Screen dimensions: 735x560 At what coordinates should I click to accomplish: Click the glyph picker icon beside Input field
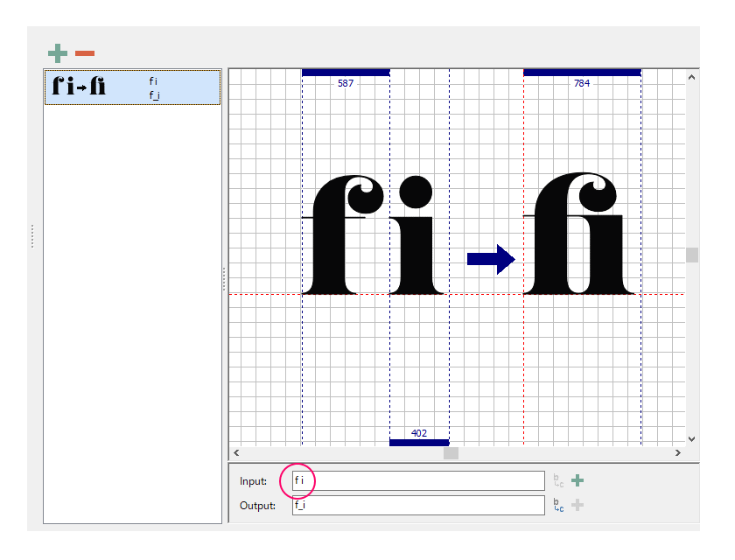(558, 480)
